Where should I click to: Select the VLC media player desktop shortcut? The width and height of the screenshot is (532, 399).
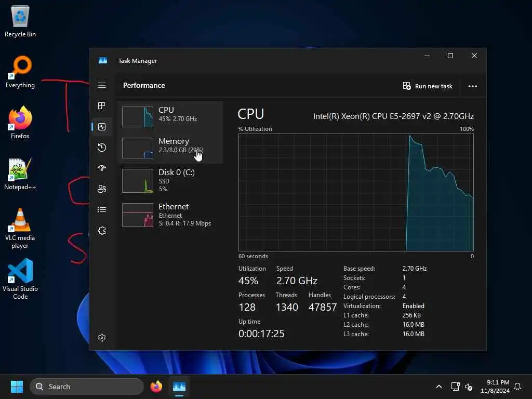click(20, 229)
